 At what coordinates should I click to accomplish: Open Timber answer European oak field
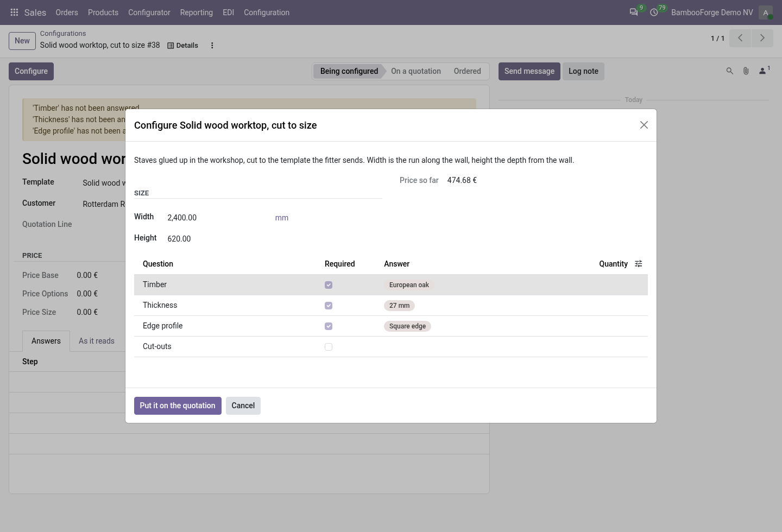pyautogui.click(x=409, y=285)
